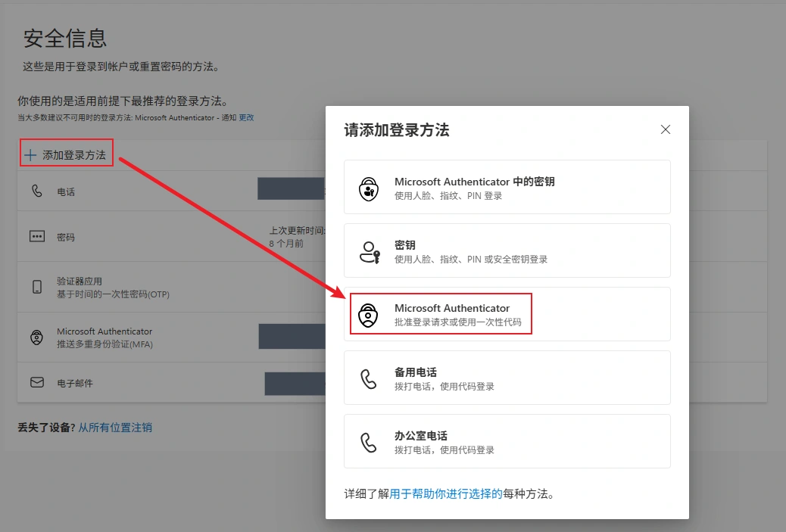Click 基于时间的一次性密码(OTP) text
This screenshot has height=532, width=786.
tap(113, 294)
